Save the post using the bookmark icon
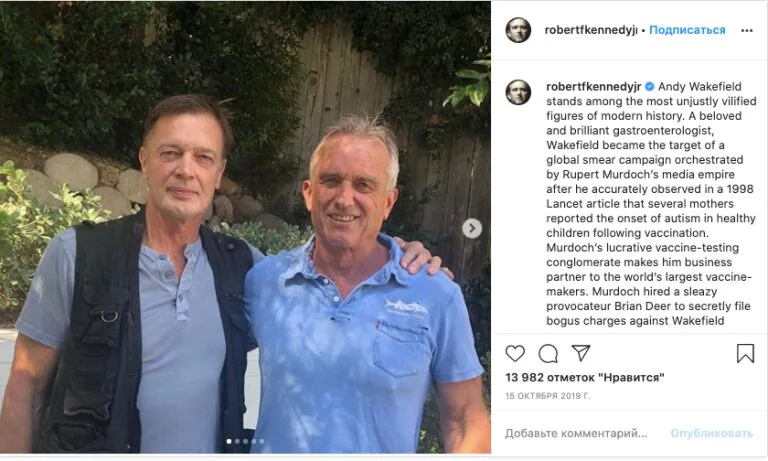The image size is (768, 461). 745,353
